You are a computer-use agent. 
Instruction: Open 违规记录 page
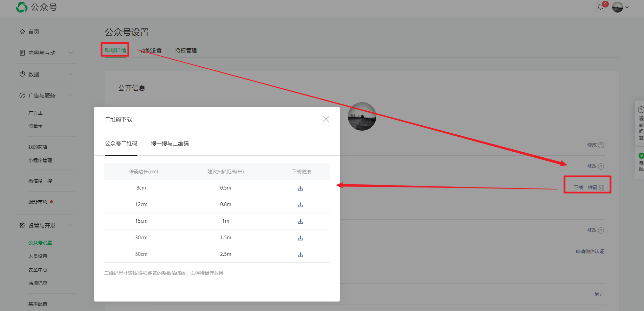tap(38, 283)
